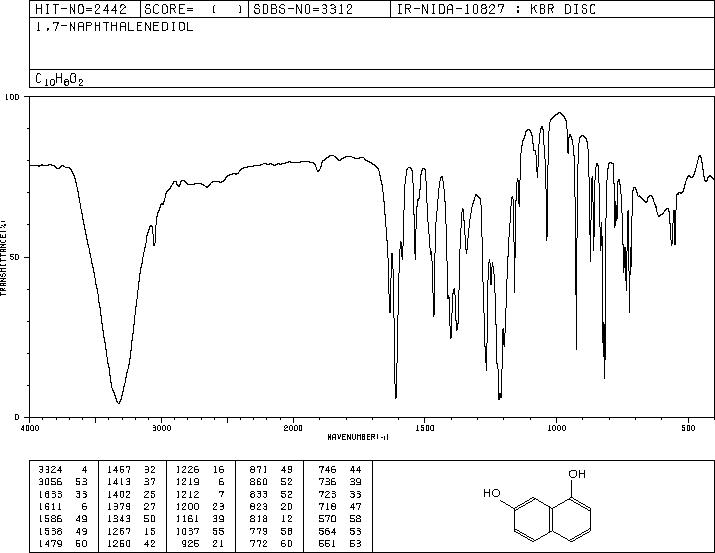Click the 1161 peak entry in table
The image size is (715, 553).
[x=200, y=519]
